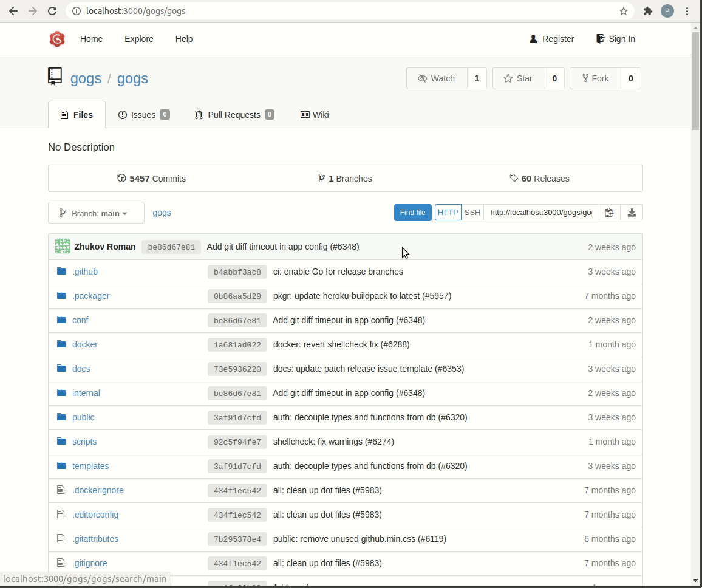View 1 Branches
The height and width of the screenshot is (588, 702).
345,178
